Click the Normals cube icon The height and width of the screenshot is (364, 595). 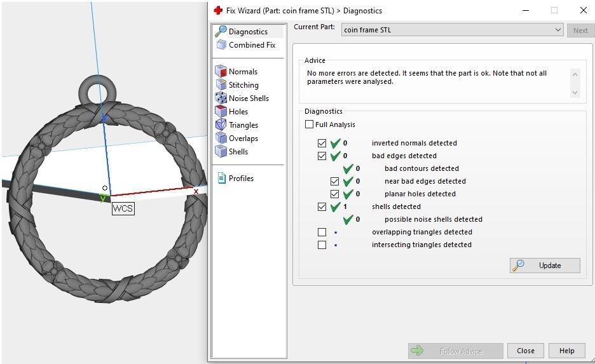click(221, 72)
